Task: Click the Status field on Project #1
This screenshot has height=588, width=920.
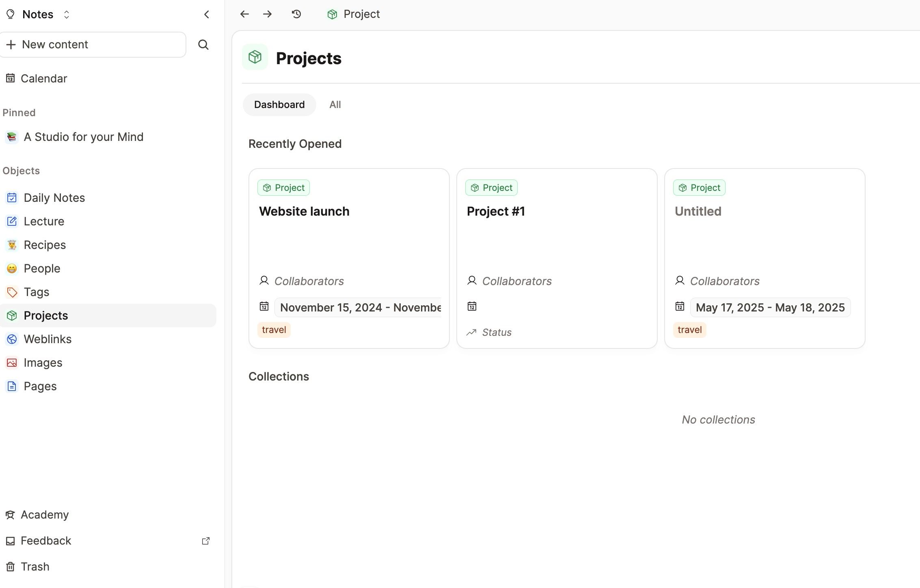Action: 496,333
